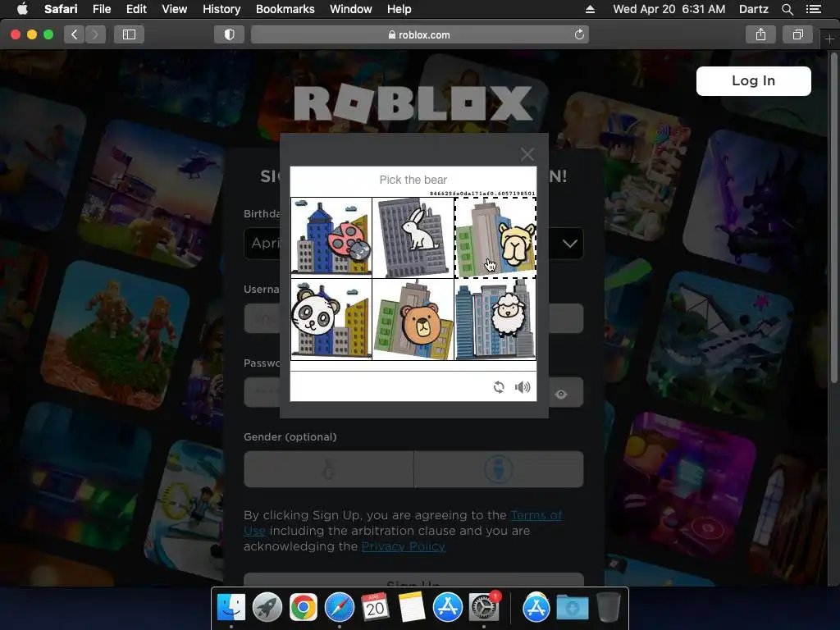Open the privacy report shield icon
Image resolution: width=840 pixels, height=630 pixels.
tap(230, 34)
